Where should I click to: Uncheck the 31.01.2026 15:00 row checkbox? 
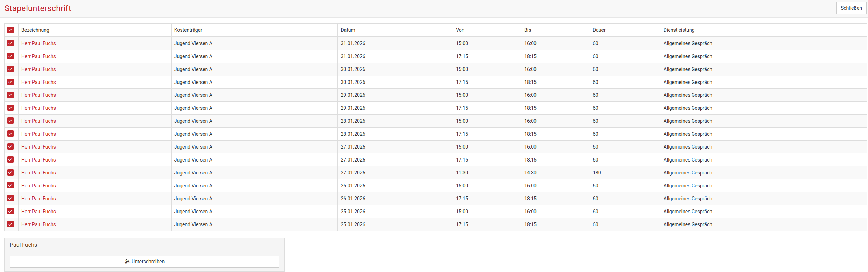[10, 43]
